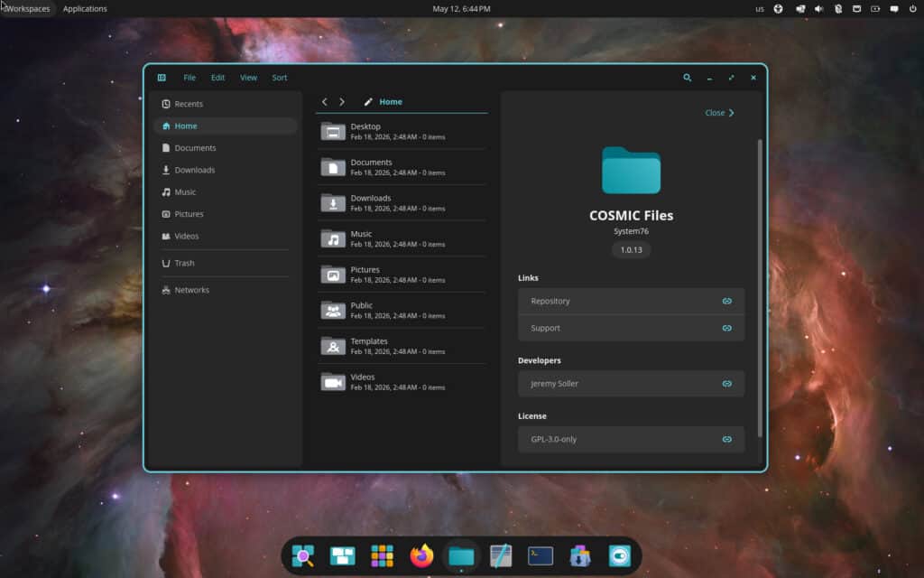This screenshot has width=924, height=578.
Task: Click the Home breadcrumb label
Action: click(391, 101)
